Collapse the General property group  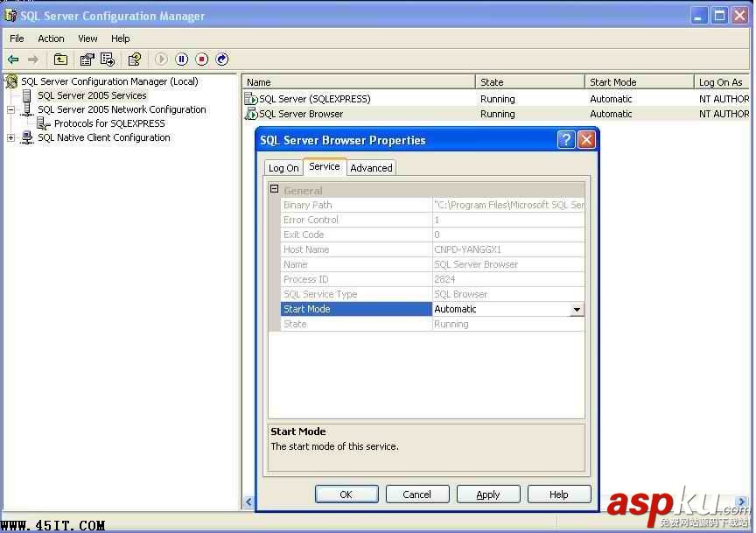[275, 189]
